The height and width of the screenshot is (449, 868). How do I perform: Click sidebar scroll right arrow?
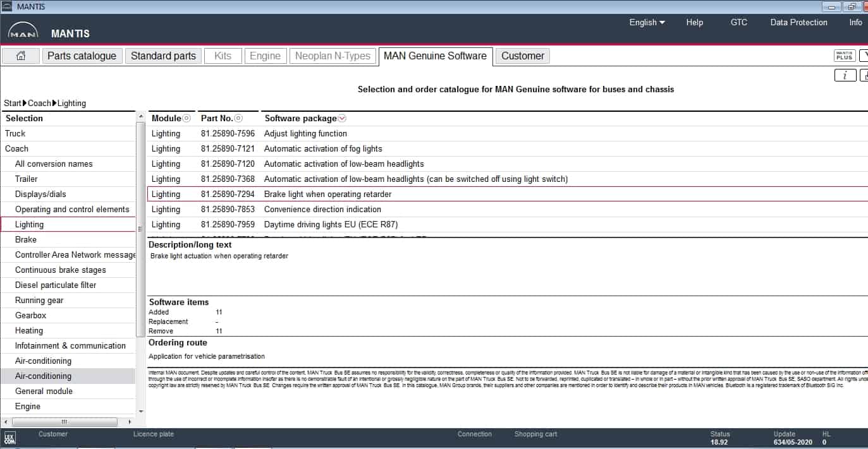(x=130, y=421)
